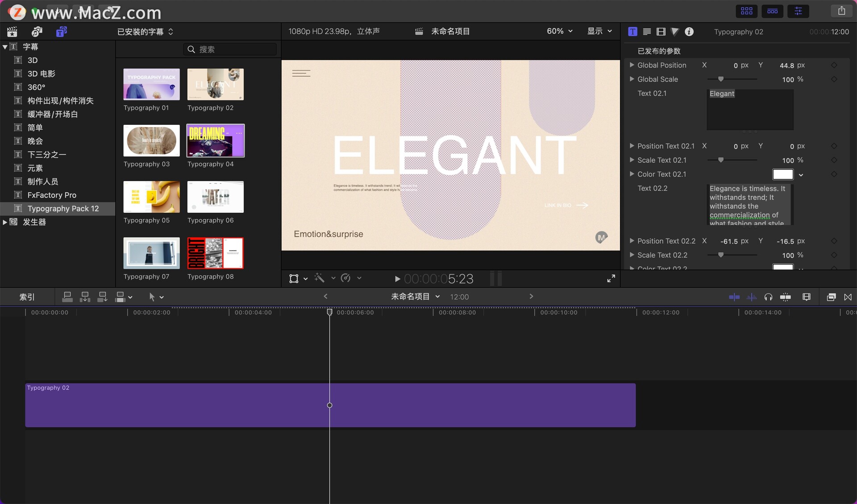Toggle audio skimming headphones icon
857x504 pixels.
pyautogui.click(x=768, y=297)
